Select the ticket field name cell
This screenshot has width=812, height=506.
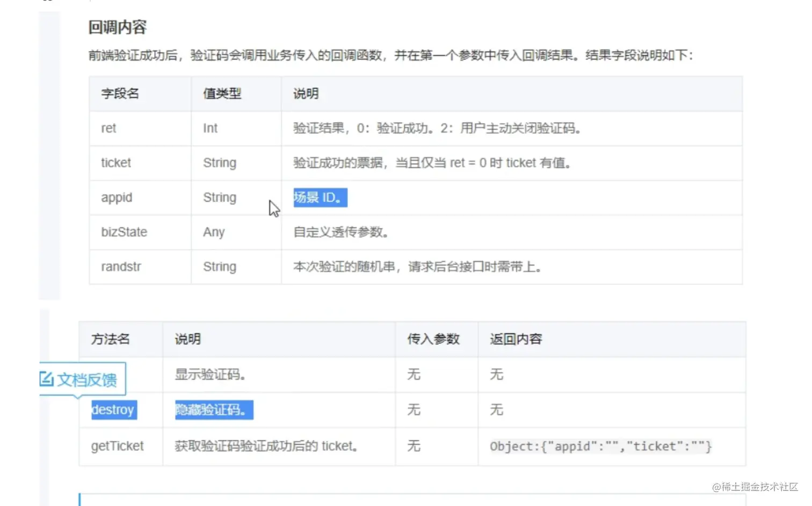pos(116,163)
